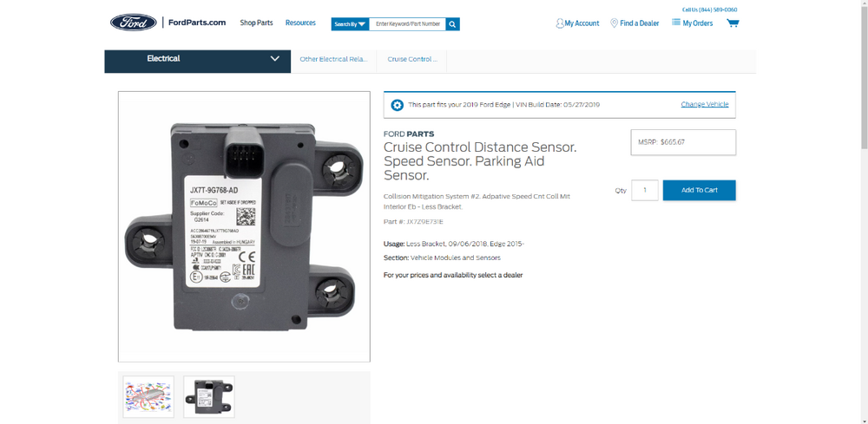Select Other Electrical Related breadcrumb tab
This screenshot has width=868, height=424.
[x=334, y=59]
